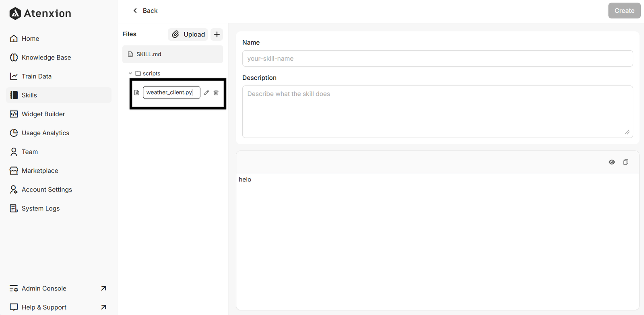Click the Back text link
This screenshot has width=644, height=315.
coord(150,11)
